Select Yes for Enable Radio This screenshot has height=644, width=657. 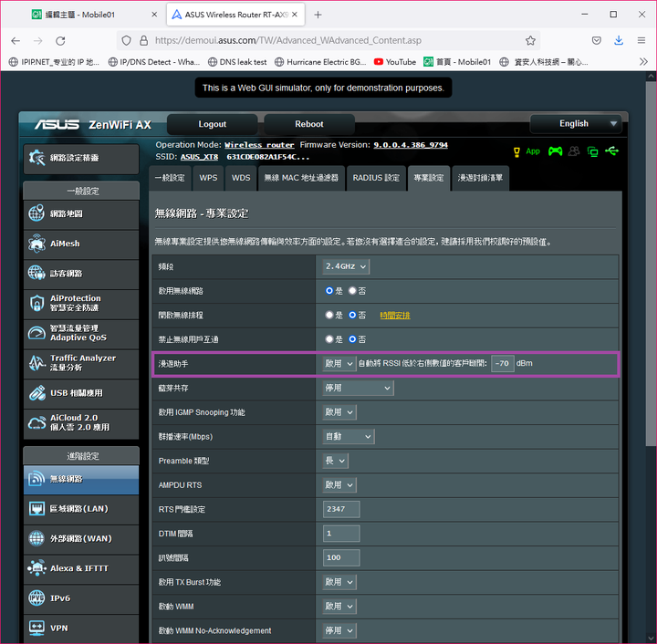[x=329, y=291]
